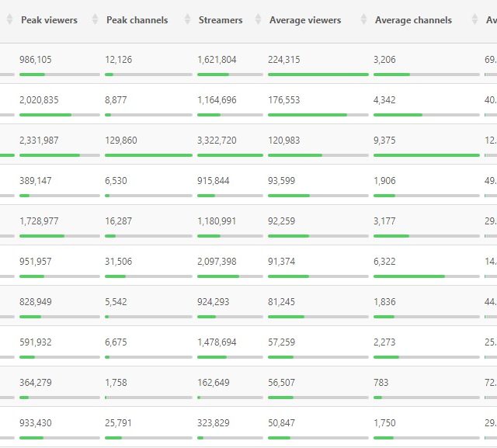497x448 pixels.
Task: Click the sort arrows right of Streamers header
Action: pyautogui.click(x=258, y=20)
